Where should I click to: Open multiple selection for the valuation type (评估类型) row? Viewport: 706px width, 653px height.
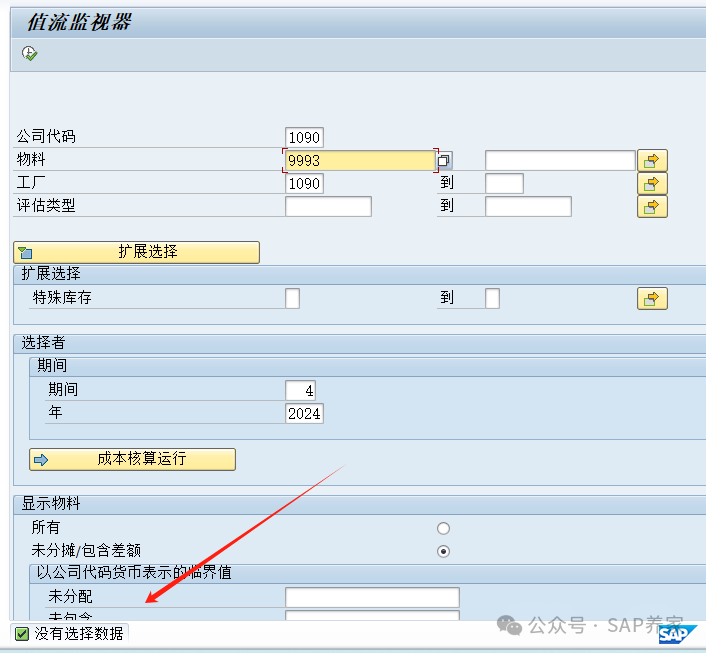click(x=652, y=207)
